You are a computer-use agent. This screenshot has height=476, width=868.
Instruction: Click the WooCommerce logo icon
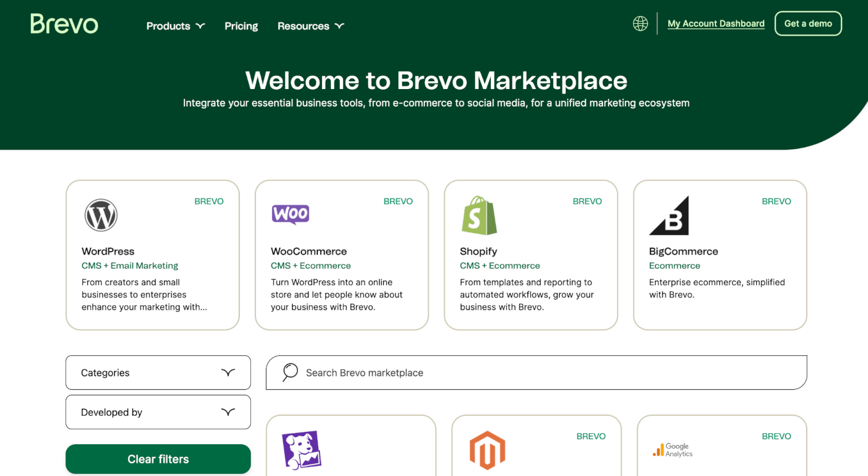(x=290, y=214)
